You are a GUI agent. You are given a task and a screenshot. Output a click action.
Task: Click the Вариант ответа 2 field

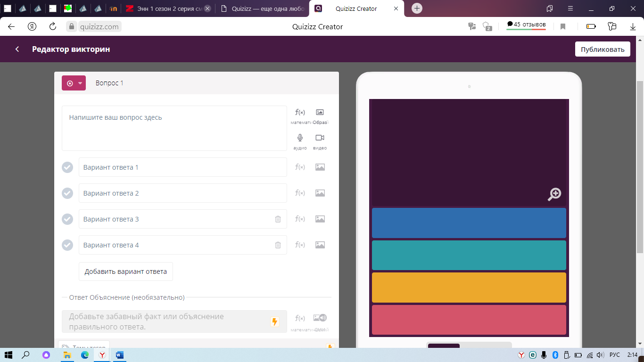click(183, 193)
